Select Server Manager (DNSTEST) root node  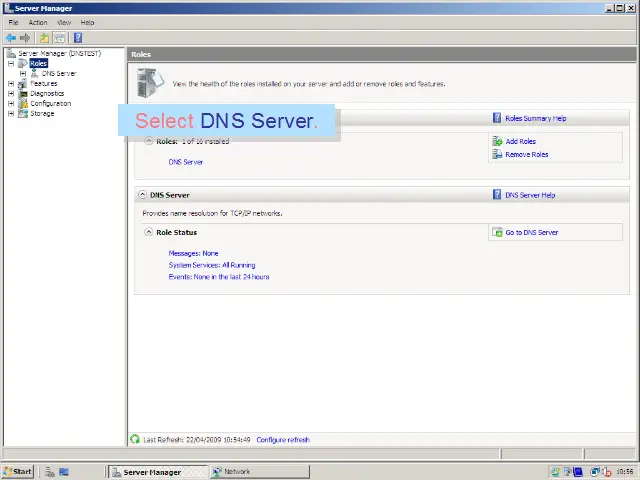click(60, 53)
